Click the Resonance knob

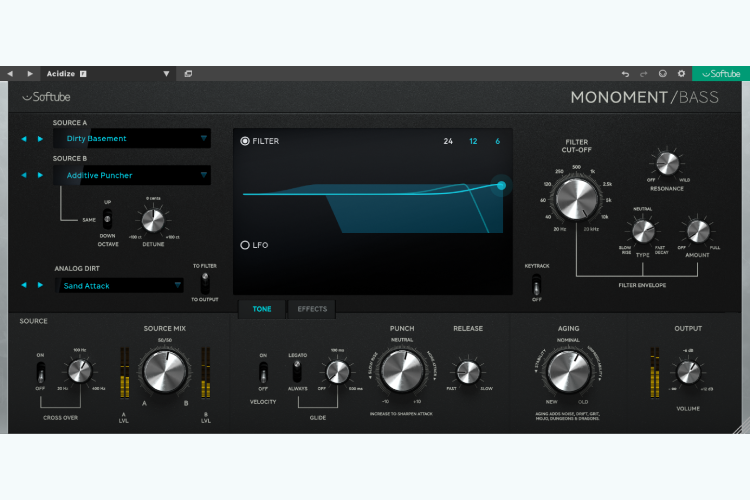pos(667,164)
